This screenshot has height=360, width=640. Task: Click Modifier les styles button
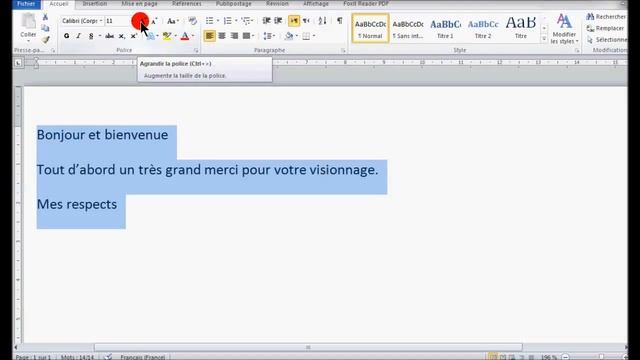click(x=564, y=29)
